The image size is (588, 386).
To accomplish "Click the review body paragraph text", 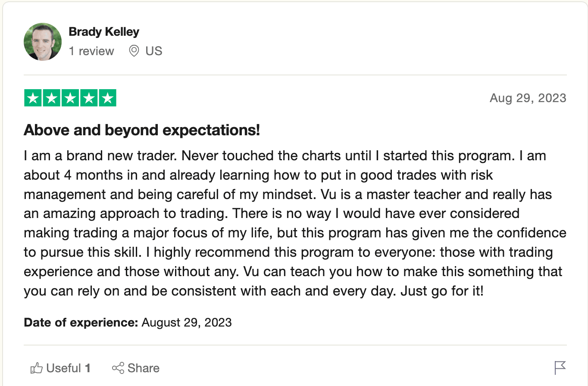I will click(295, 223).
